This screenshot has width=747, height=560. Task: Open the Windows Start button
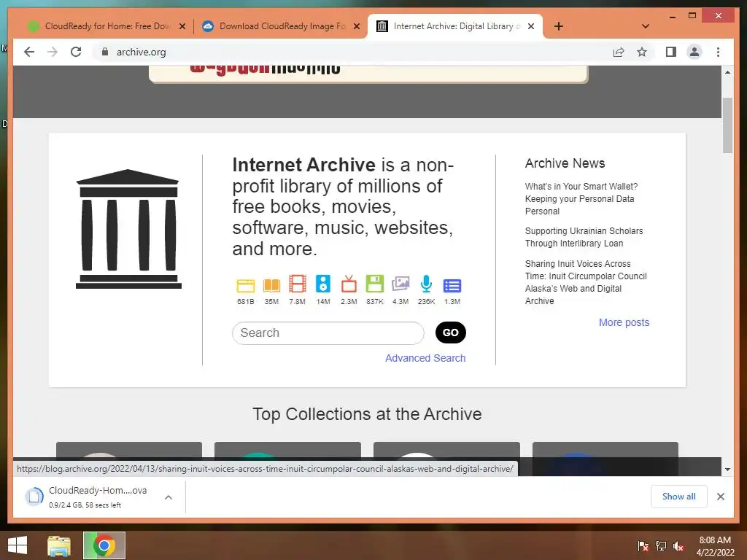point(18,545)
